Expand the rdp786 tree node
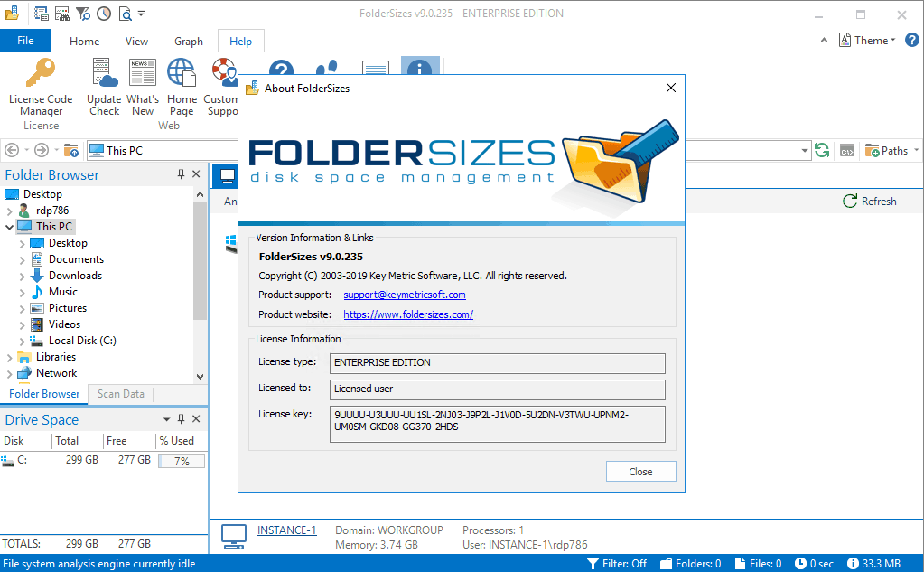Image resolution: width=924 pixels, height=572 pixels. [x=9, y=211]
